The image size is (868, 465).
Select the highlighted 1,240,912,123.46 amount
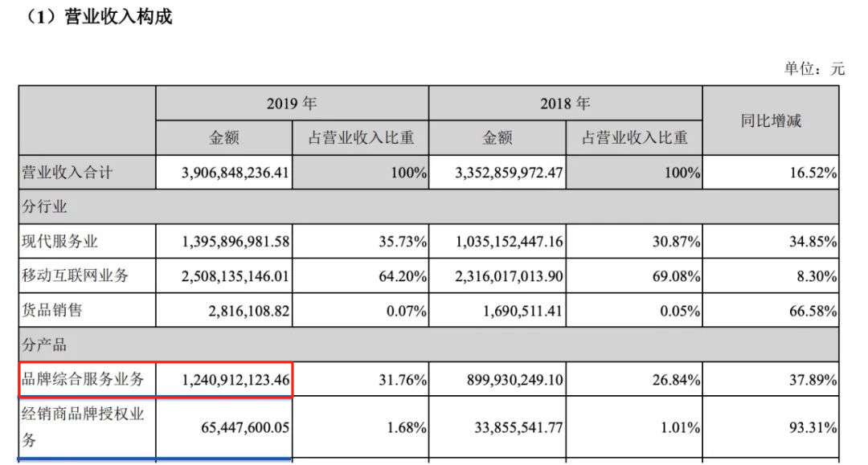point(235,380)
